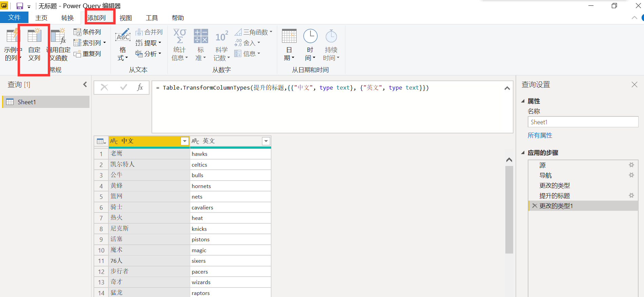
Task: Open the quick access toolbar dropdown arrow
Action: [29, 6]
